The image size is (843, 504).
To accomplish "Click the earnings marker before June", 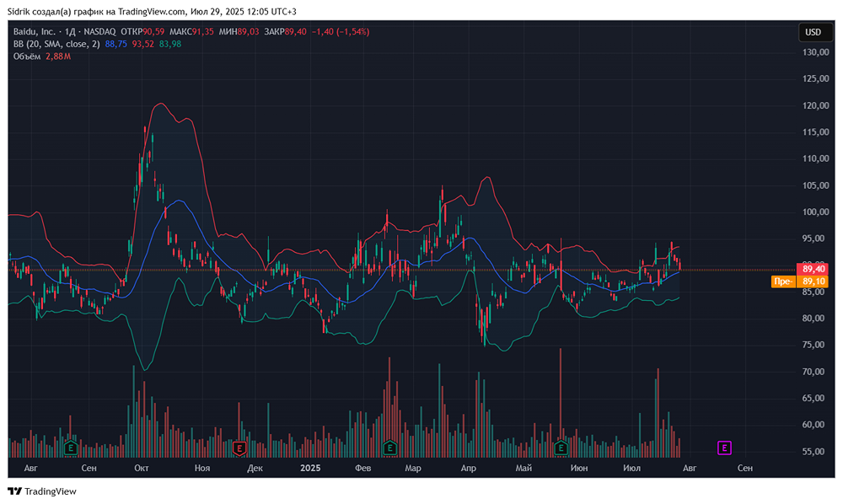I will 561,448.
